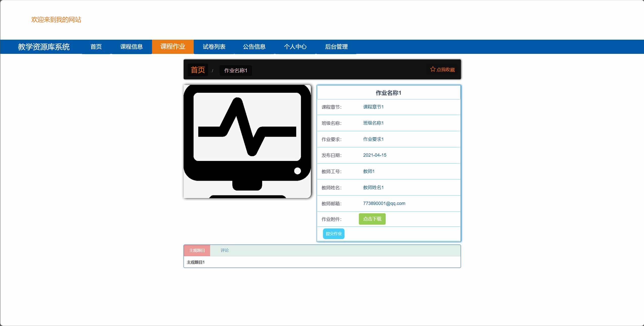The height and width of the screenshot is (326, 644).
Task: Select the 课程作业 nav item
Action: tap(173, 47)
